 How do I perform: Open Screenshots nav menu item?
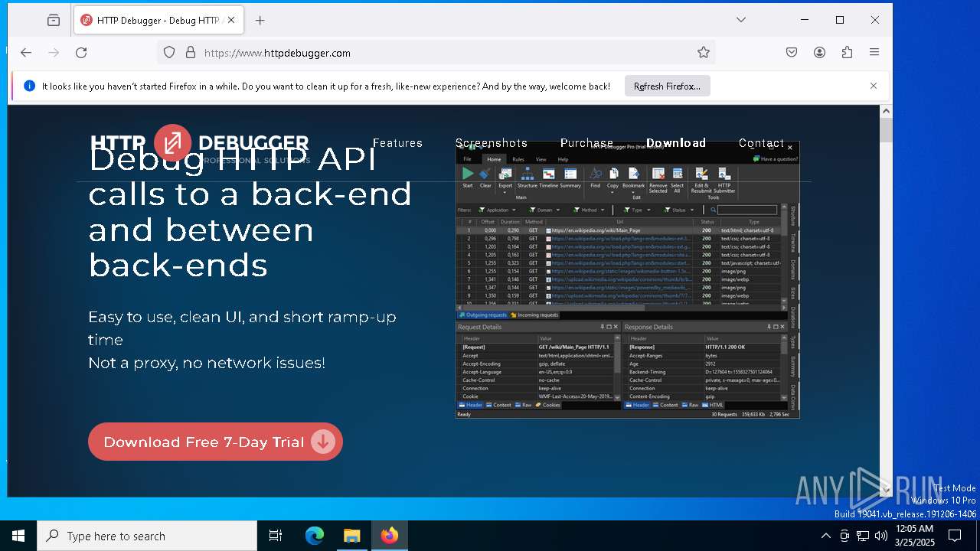[492, 143]
